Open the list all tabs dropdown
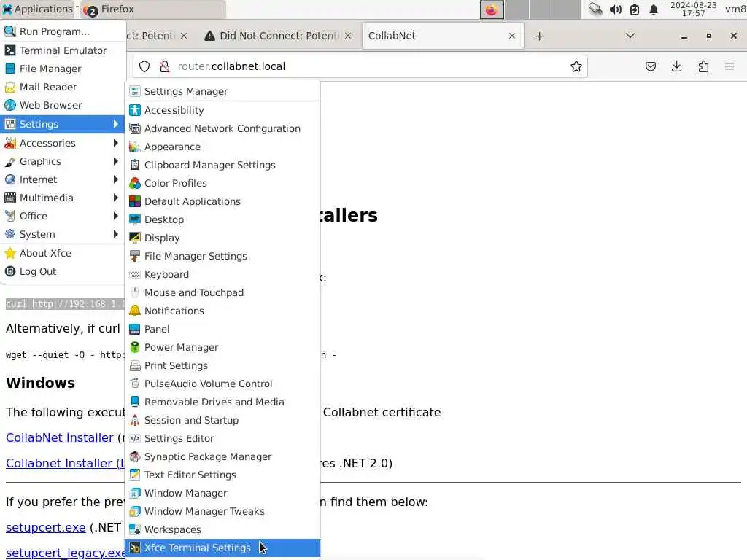747x560 pixels. click(630, 36)
